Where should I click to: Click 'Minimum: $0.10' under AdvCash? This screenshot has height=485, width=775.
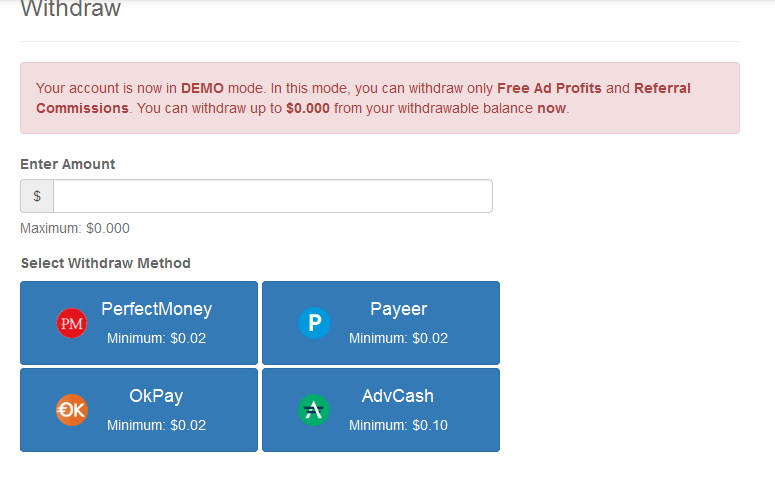(x=398, y=425)
